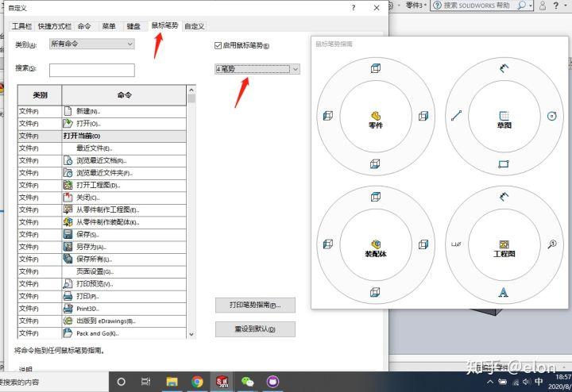
Task: Click the 另存为(A) command icon
Action: [x=68, y=247]
